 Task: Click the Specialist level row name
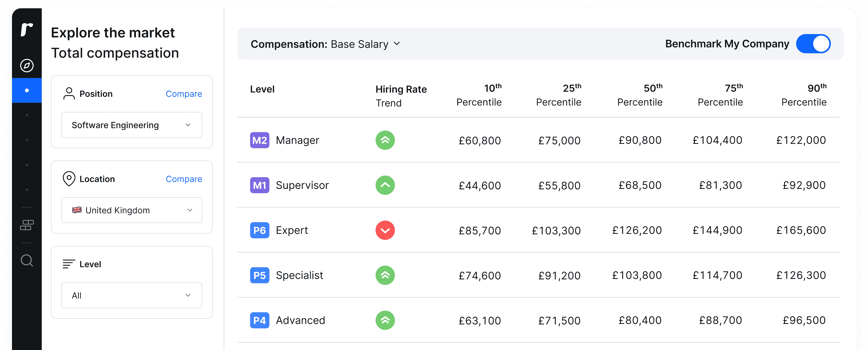299,276
